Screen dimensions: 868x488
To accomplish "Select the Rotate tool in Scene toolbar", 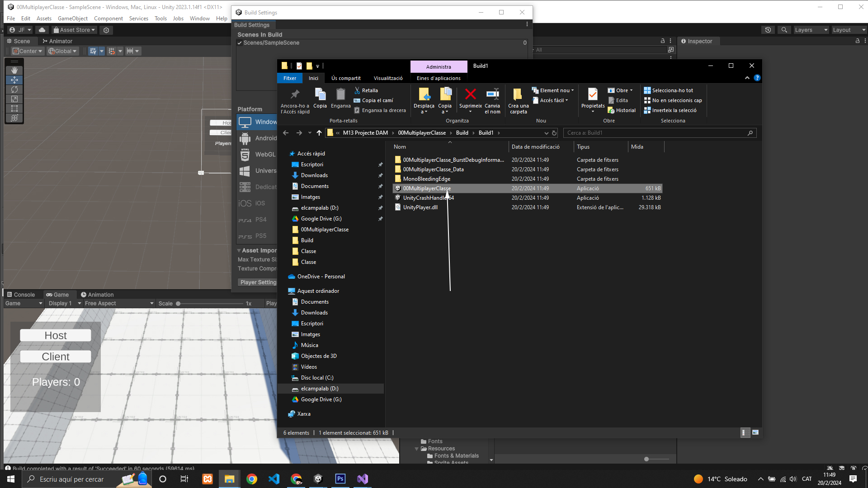I will [14, 89].
